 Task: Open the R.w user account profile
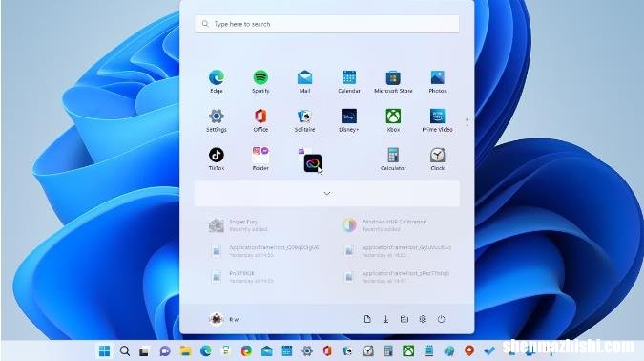coord(224,319)
